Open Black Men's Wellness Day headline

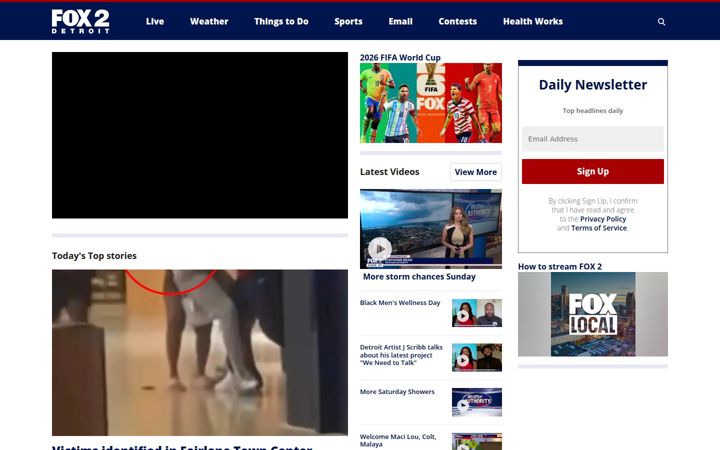tap(400, 303)
